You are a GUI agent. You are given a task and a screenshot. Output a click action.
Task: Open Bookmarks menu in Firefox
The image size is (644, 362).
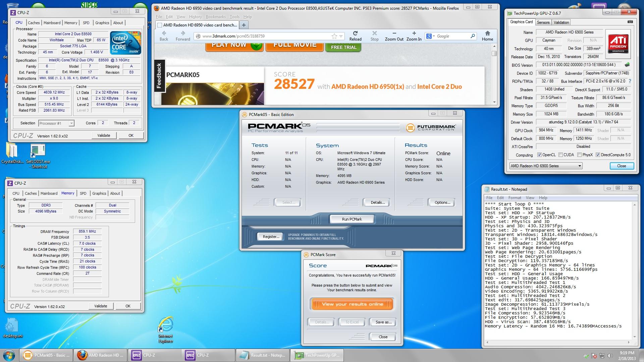click(x=216, y=17)
